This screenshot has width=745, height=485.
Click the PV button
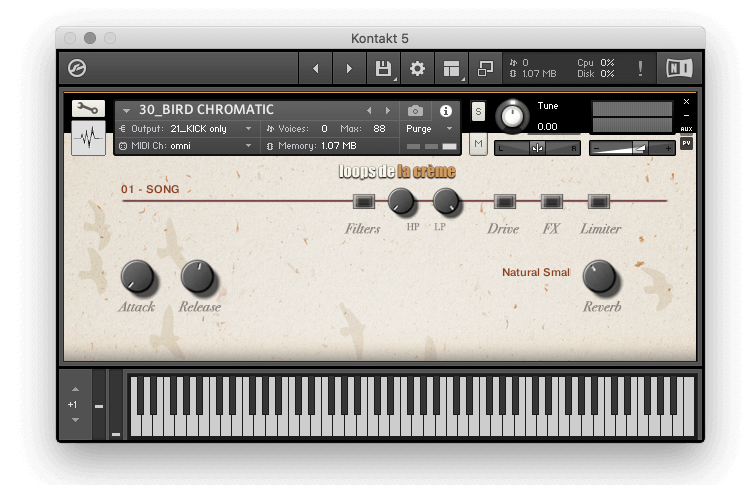687,143
